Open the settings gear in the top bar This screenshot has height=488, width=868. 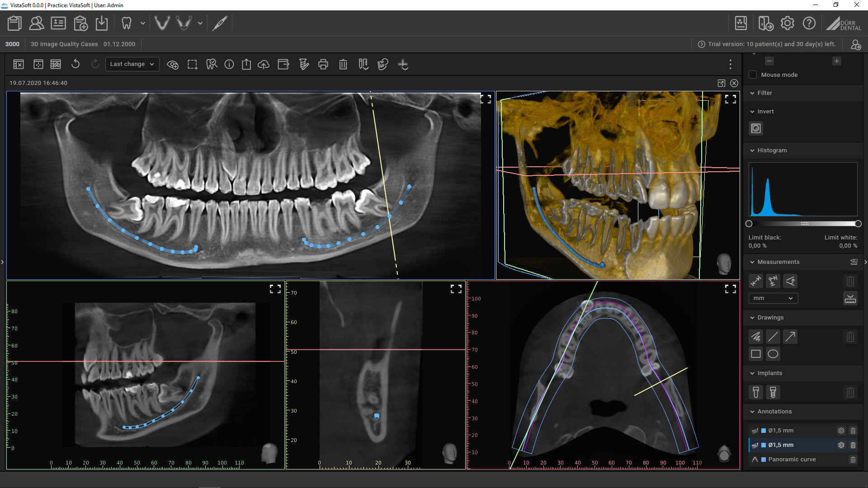pos(788,23)
